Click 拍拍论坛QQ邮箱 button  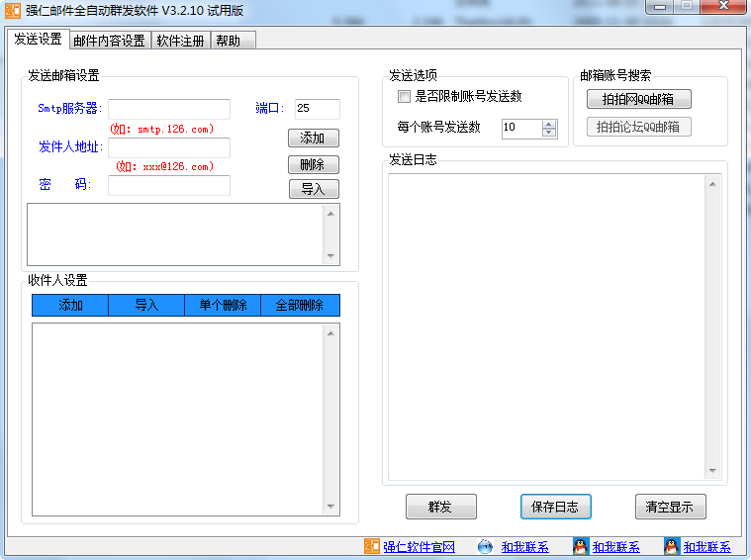pos(639,127)
